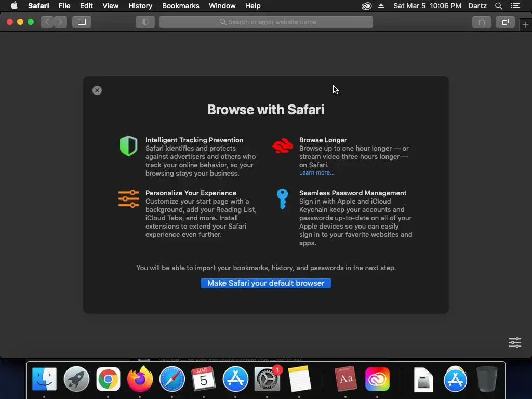This screenshot has height=399, width=532.
Task: Open the File menu
Action: pyautogui.click(x=64, y=6)
